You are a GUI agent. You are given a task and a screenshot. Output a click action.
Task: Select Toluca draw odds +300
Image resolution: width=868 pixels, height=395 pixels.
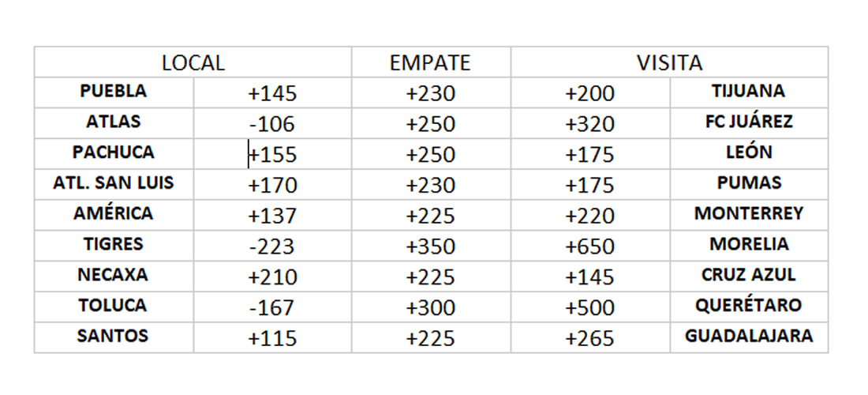coord(431,307)
